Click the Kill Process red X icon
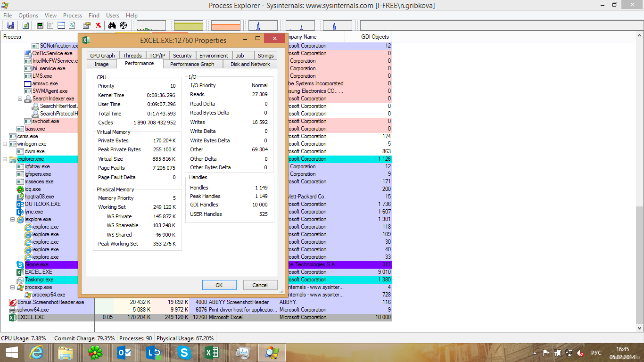 coord(98,25)
